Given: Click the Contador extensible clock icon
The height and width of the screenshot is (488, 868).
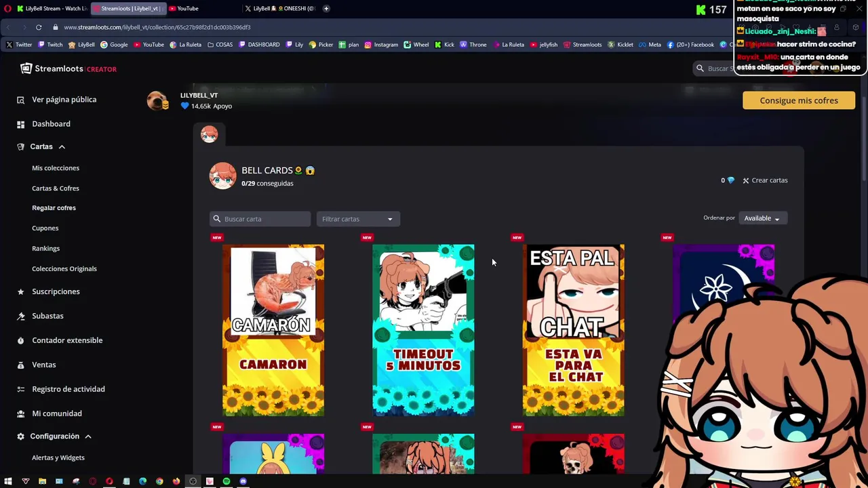Looking at the screenshot, I should coord(20,341).
